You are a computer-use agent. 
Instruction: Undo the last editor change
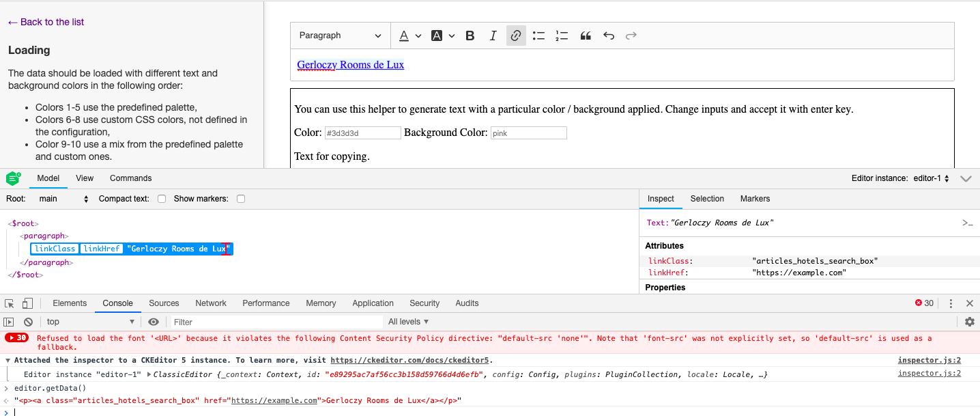pyautogui.click(x=608, y=36)
